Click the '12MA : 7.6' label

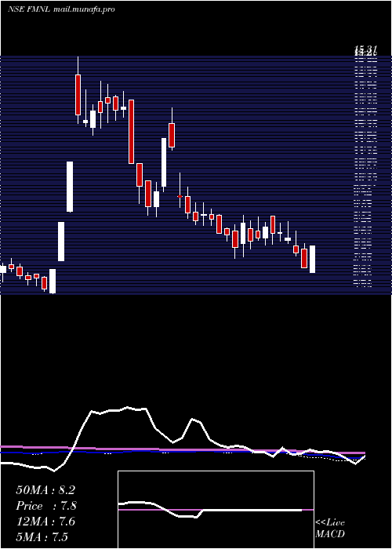pyautogui.click(x=45, y=522)
